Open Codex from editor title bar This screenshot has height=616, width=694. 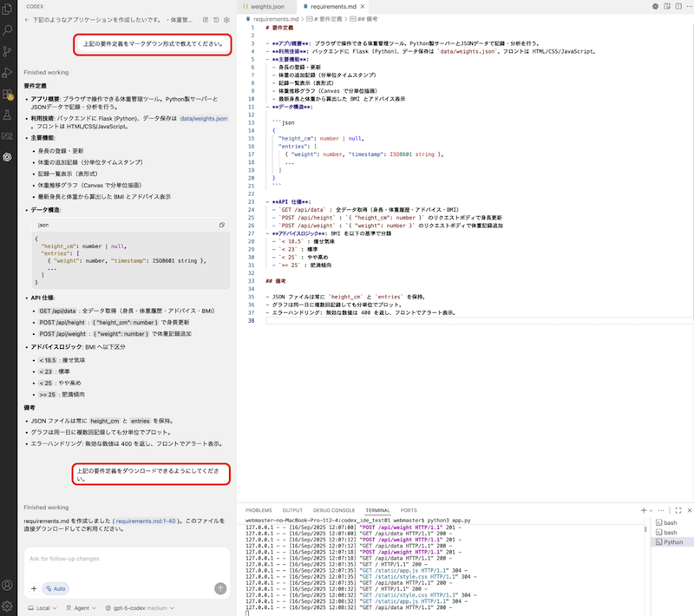[655, 6]
